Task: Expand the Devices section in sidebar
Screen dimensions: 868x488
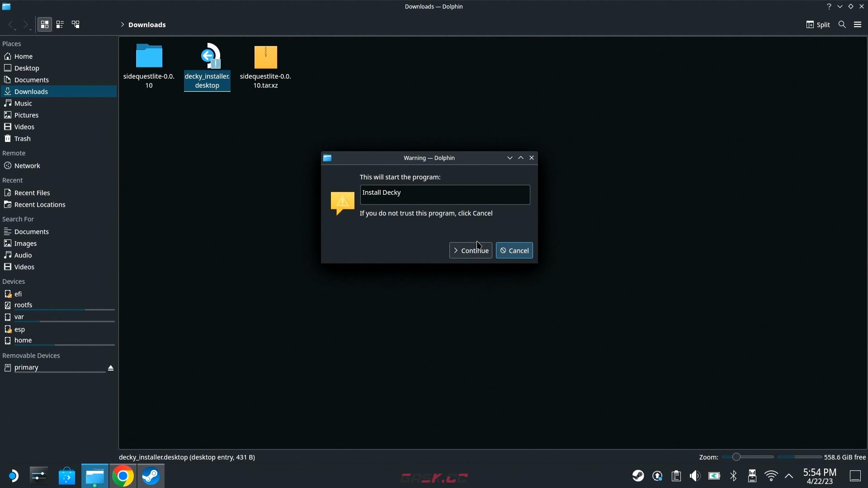Action: [13, 281]
